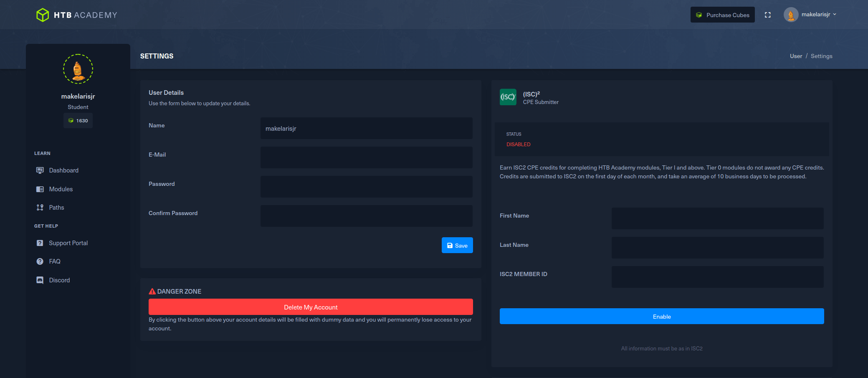This screenshot has height=378, width=868.
Task: Click the Support Portal icon
Action: tap(40, 243)
